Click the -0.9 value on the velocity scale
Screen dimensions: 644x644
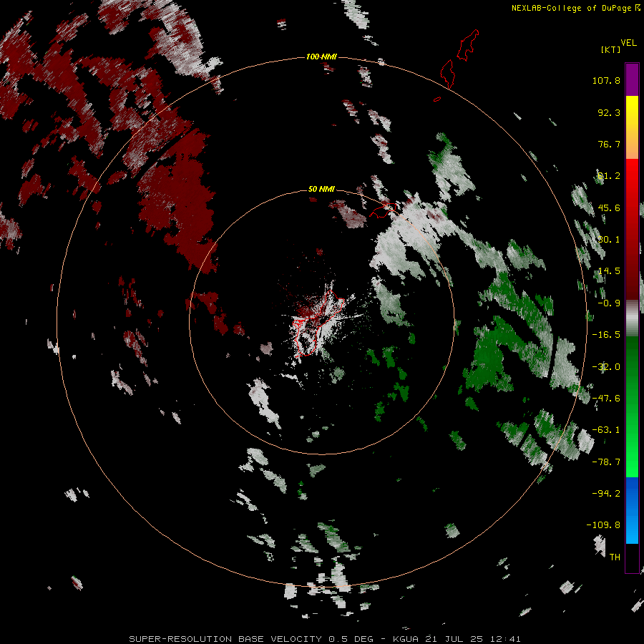coord(609,303)
